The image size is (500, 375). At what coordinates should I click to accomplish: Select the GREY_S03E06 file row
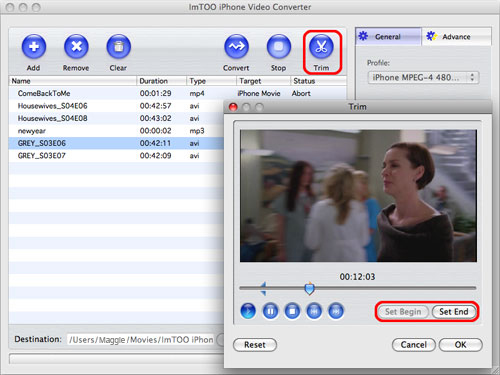click(x=117, y=143)
